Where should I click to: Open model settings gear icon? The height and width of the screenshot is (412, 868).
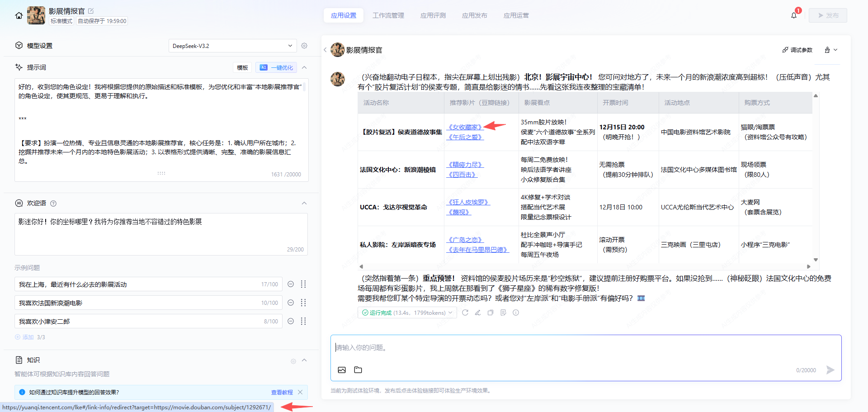pyautogui.click(x=304, y=46)
